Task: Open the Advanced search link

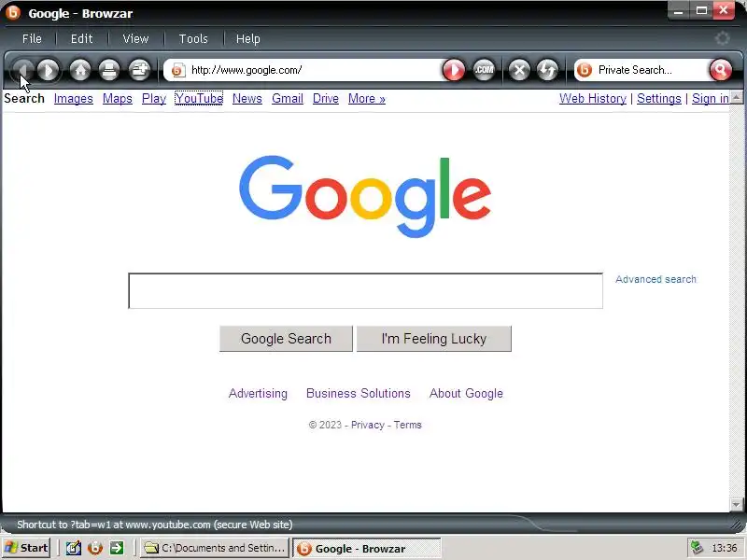Action: (655, 279)
